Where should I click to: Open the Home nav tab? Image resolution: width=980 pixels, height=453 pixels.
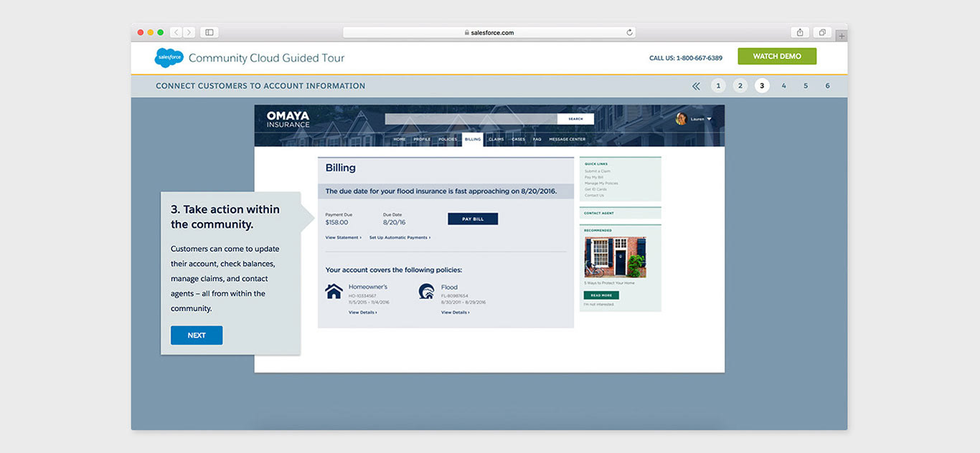tap(399, 139)
